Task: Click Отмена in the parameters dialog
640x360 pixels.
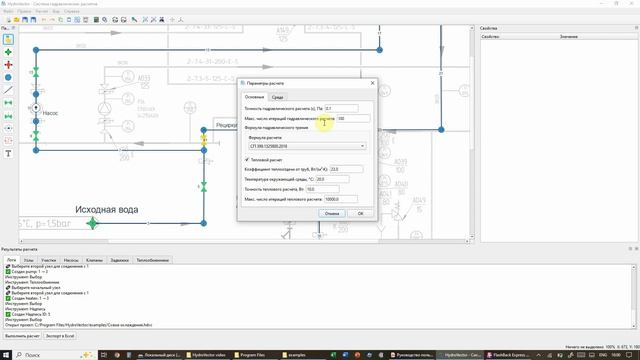Action: (332, 213)
